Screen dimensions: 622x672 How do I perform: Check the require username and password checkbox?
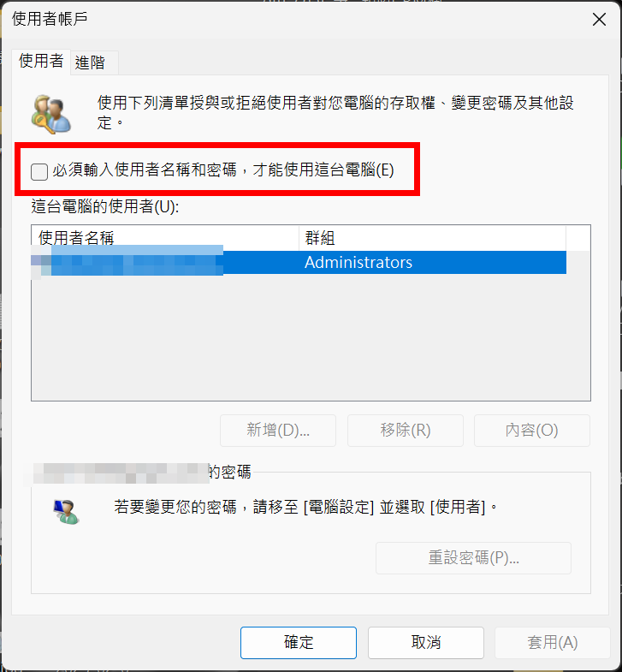39,171
